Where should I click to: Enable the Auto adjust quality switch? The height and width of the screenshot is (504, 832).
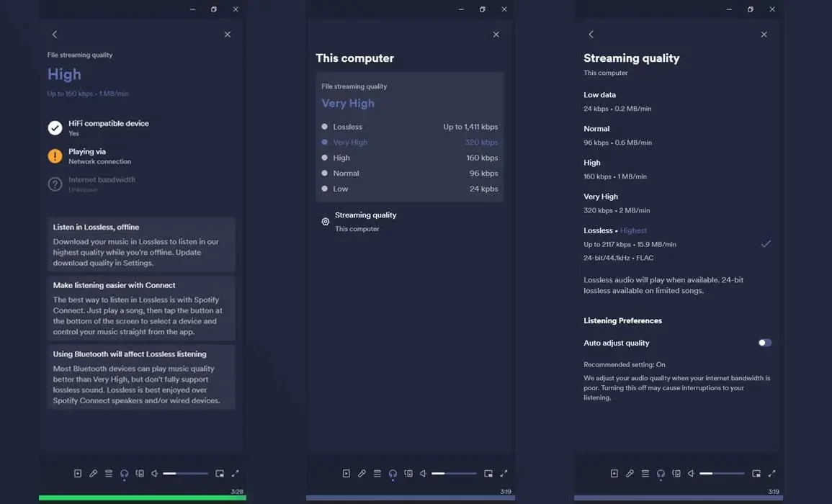pos(765,343)
